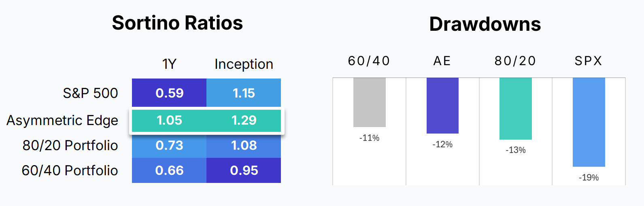Click the Drawdowns chart title
The width and height of the screenshot is (644, 206).
pyautogui.click(x=485, y=24)
